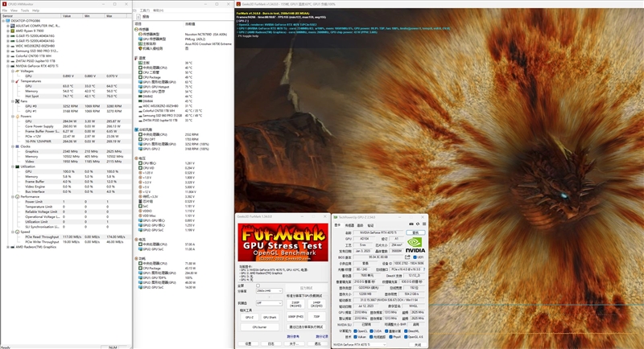Toggle the DirectML checkbox in GPU-Z
Image resolution: width=644 pixels, height=349 pixels.
(x=406, y=331)
